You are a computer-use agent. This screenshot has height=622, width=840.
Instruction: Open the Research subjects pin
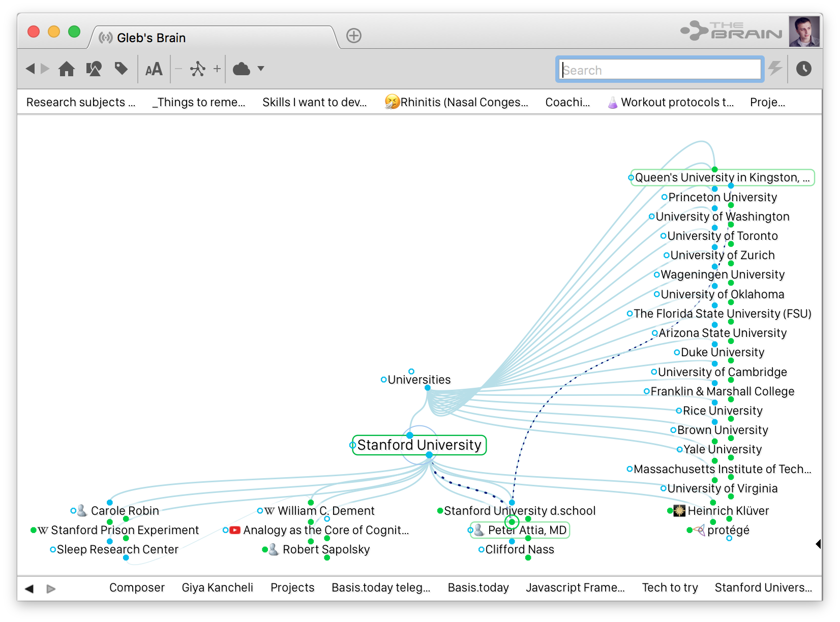click(x=80, y=102)
